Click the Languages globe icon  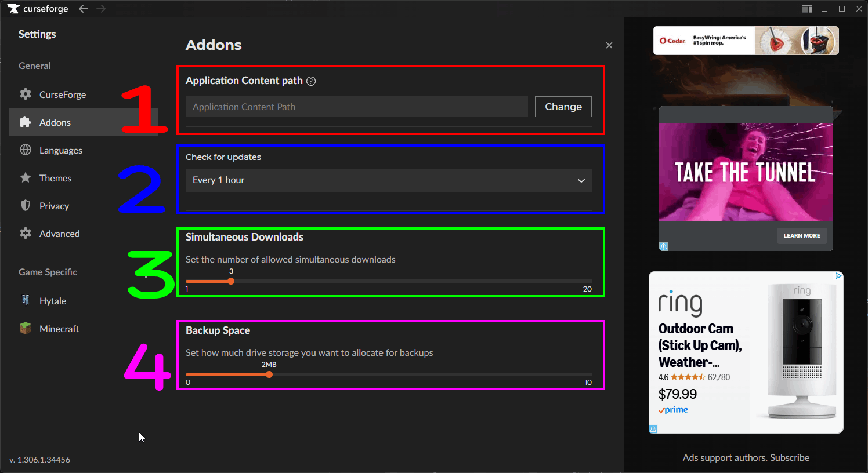coord(26,150)
